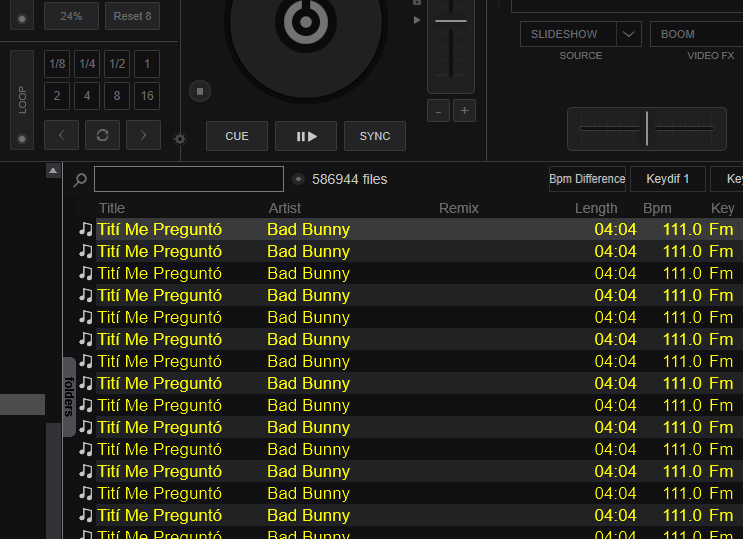This screenshot has width=743, height=539.
Task: Toggle the loop reloop icon button
Action: 102,135
